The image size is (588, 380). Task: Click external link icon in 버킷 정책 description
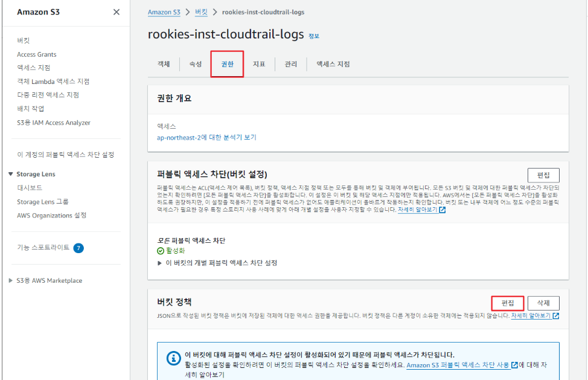556,316
